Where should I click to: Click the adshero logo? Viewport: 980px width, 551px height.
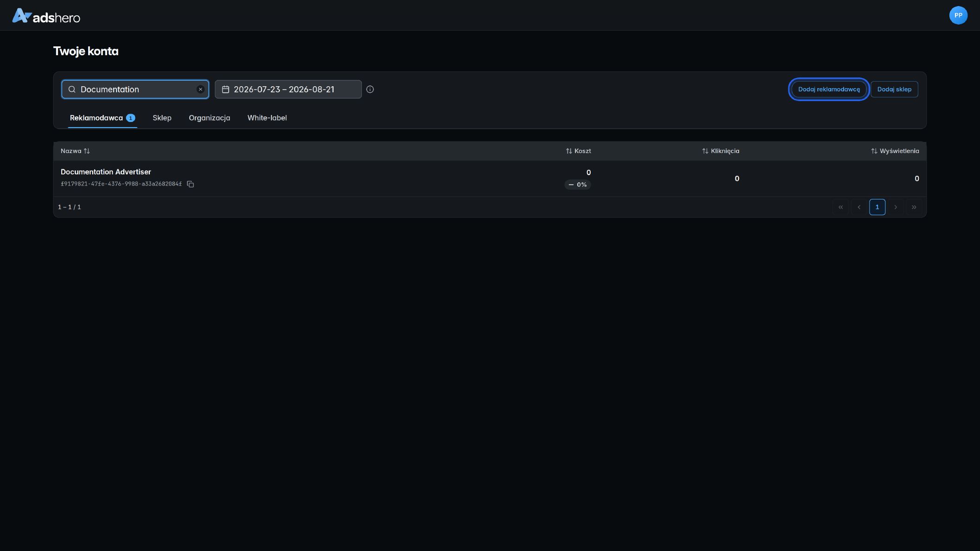point(46,16)
